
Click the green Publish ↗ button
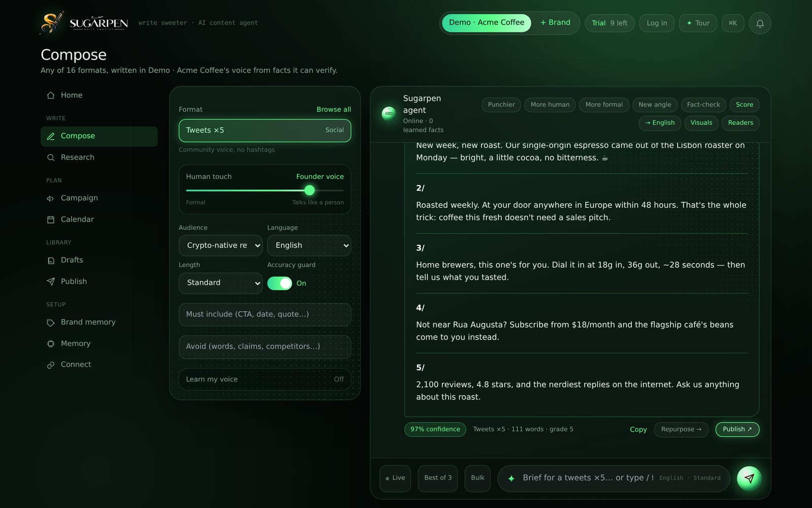(737, 429)
